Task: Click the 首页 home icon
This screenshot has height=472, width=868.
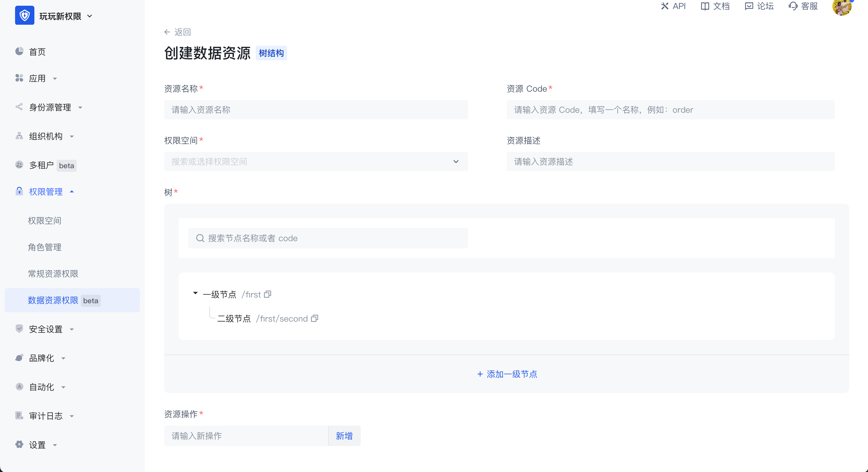Action: coord(19,51)
